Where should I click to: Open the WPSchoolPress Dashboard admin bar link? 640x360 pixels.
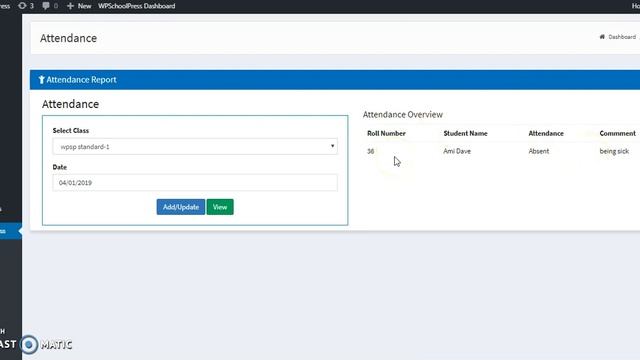click(136, 6)
